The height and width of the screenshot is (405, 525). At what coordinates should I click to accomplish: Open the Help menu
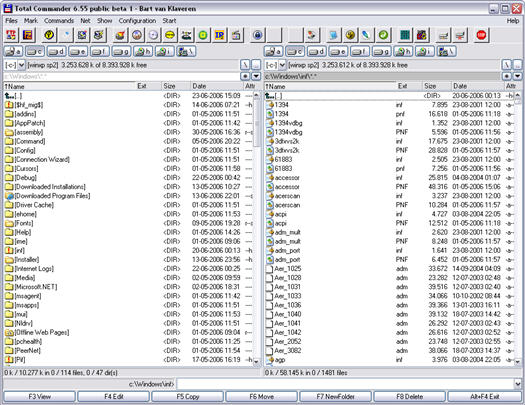513,21
